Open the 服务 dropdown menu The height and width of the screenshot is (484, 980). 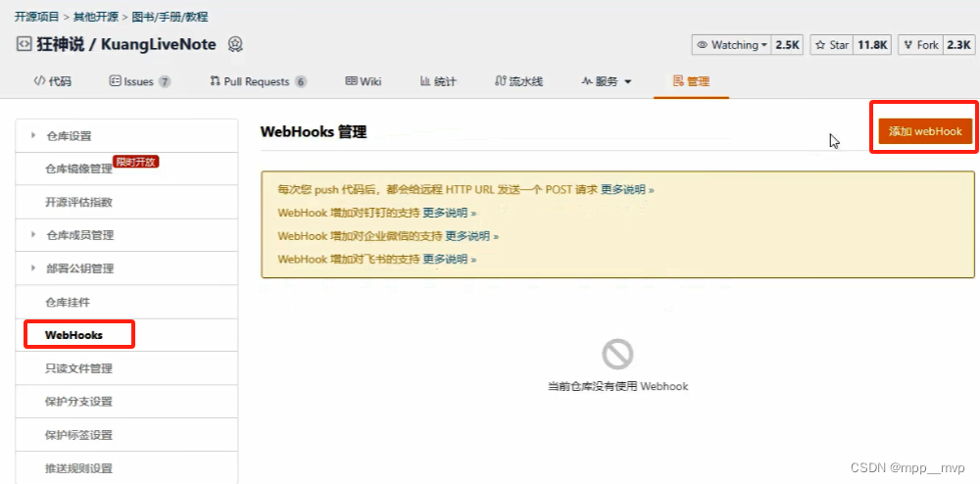pyautogui.click(x=607, y=81)
